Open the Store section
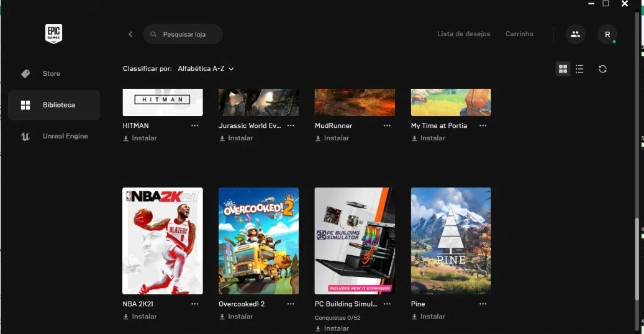The width and height of the screenshot is (644, 334). (x=54, y=73)
